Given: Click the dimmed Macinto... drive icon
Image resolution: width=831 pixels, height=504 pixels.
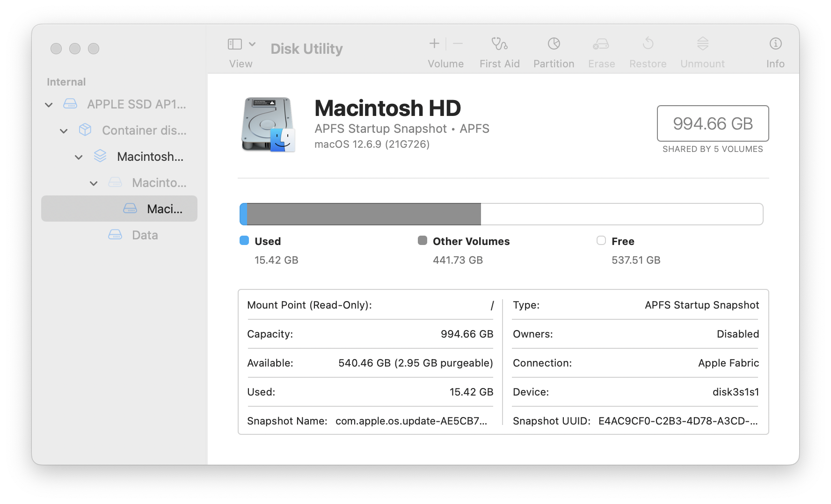Looking at the screenshot, I should click(x=115, y=182).
